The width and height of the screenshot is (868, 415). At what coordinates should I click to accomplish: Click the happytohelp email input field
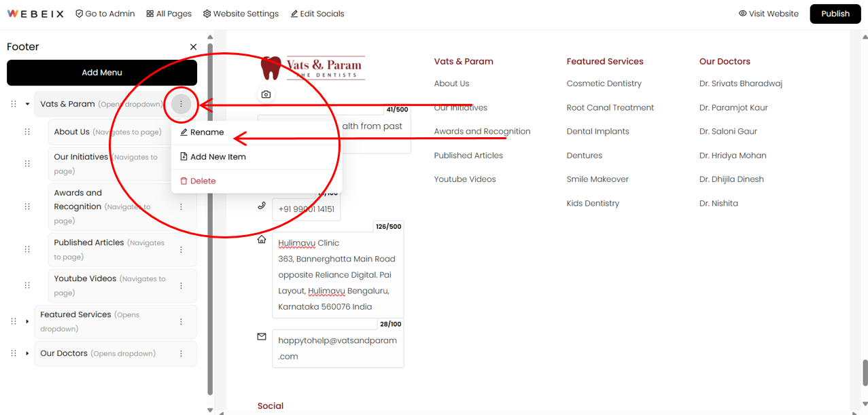338,348
